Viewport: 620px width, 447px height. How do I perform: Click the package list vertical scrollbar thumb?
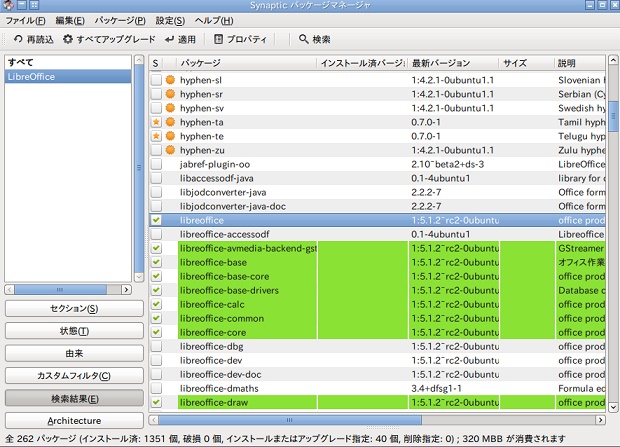click(x=613, y=116)
